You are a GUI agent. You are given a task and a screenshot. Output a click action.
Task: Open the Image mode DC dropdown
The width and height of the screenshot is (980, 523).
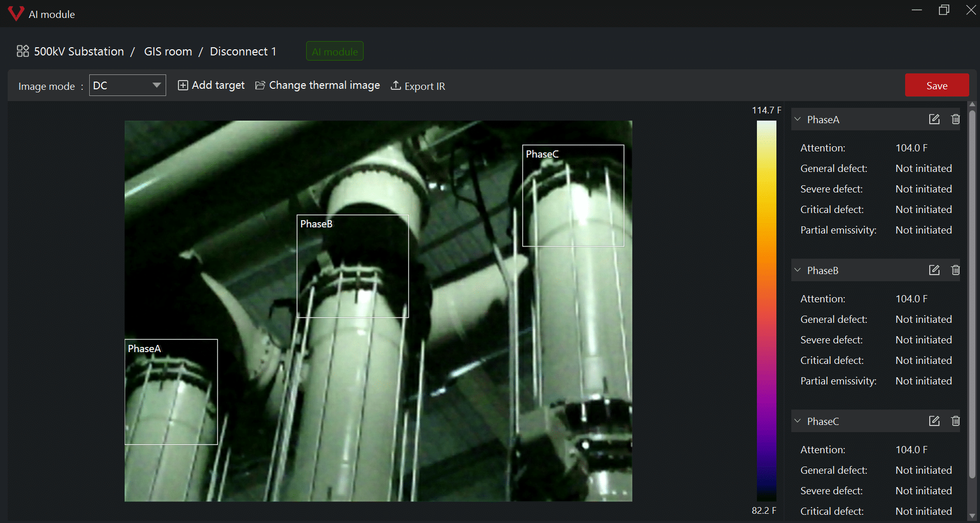click(128, 85)
